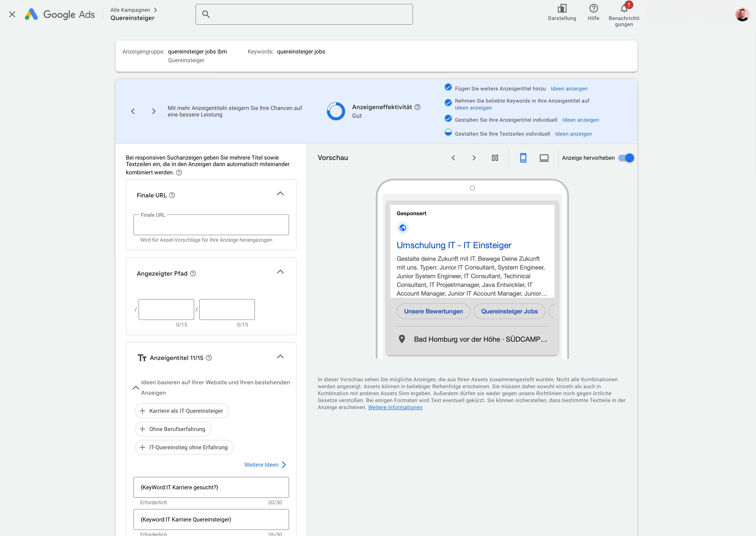Screen dimensions: 756x536
Task: Collapse the Finale URL section
Action: [280, 194]
